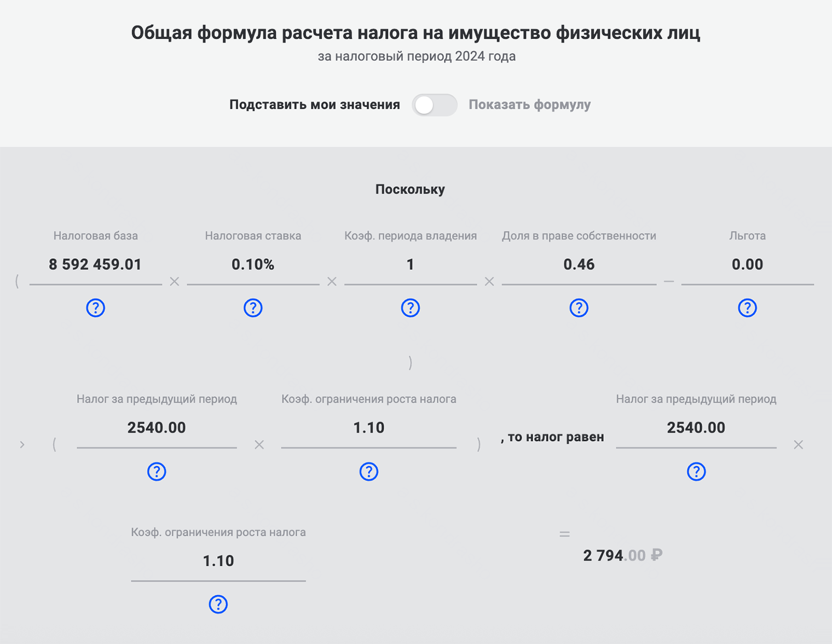Viewport: 832px width, 644px height.
Task: Open help for Льгота field
Action: click(747, 308)
